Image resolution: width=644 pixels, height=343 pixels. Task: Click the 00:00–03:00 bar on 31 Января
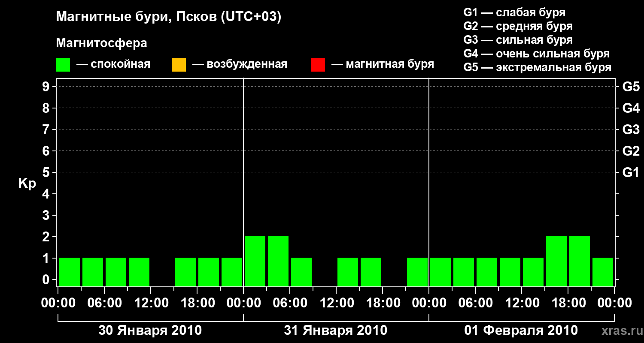pyautogui.click(x=255, y=261)
